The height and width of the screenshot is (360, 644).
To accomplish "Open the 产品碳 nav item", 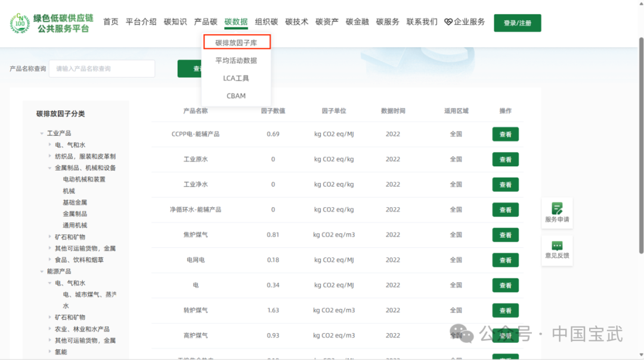I will [205, 22].
